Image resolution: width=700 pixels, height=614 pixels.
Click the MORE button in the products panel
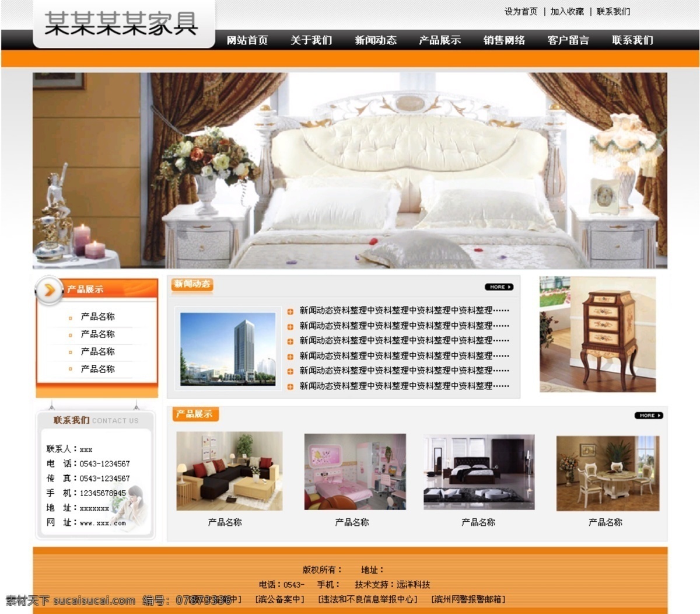pyautogui.click(x=649, y=416)
